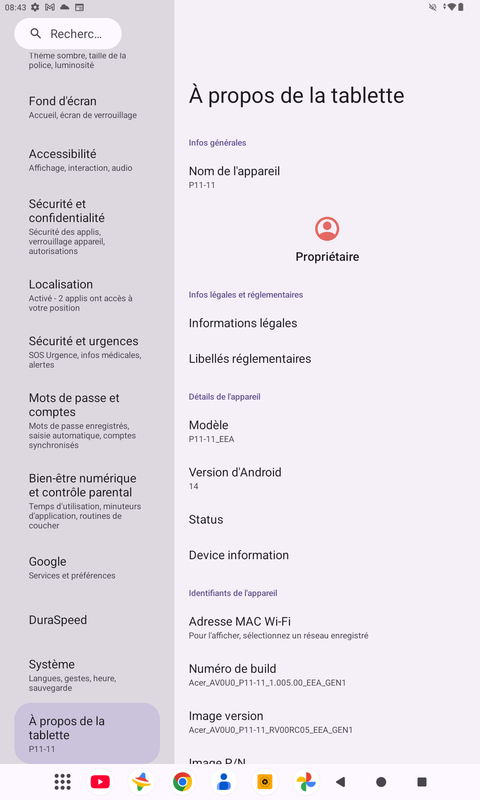Viewport: 480px width, 800px height.
Task: Tap the recents square button
Action: click(x=422, y=782)
